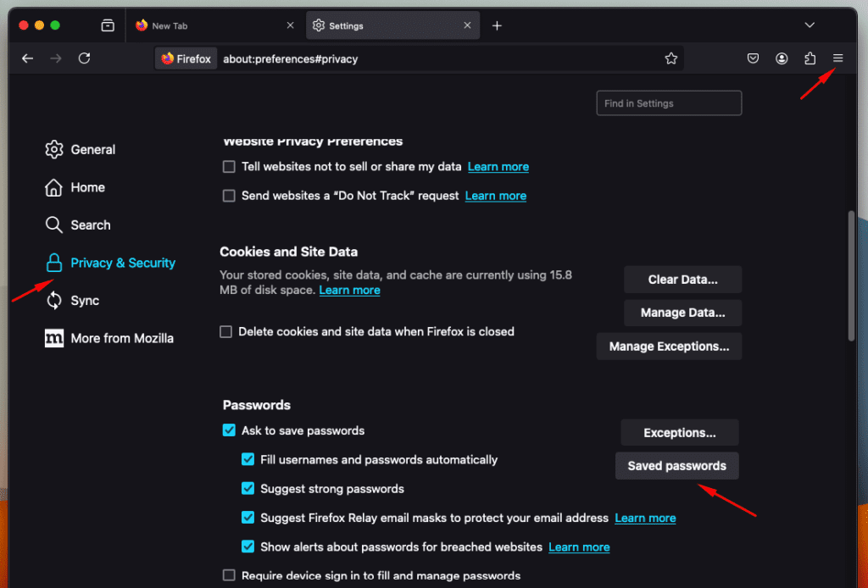Open the Extensions puzzle-piece icon
The width and height of the screenshot is (868, 588).
810,58
